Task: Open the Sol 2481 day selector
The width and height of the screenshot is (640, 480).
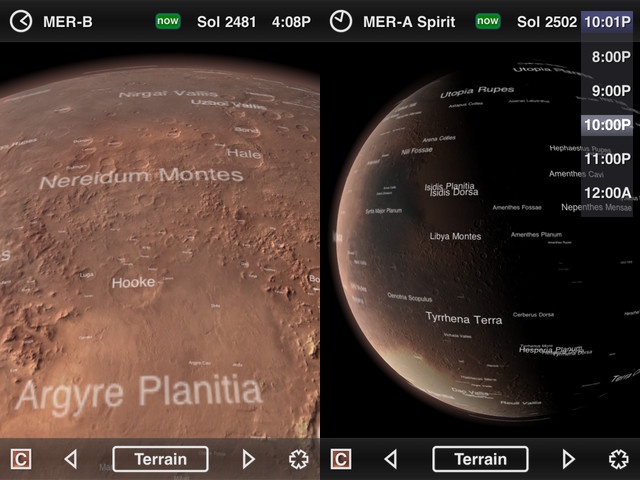Action: point(226,21)
